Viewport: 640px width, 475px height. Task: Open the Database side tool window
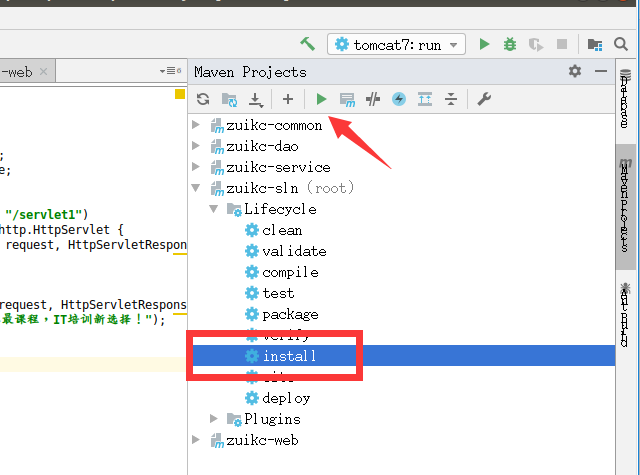pyautogui.click(x=625, y=99)
